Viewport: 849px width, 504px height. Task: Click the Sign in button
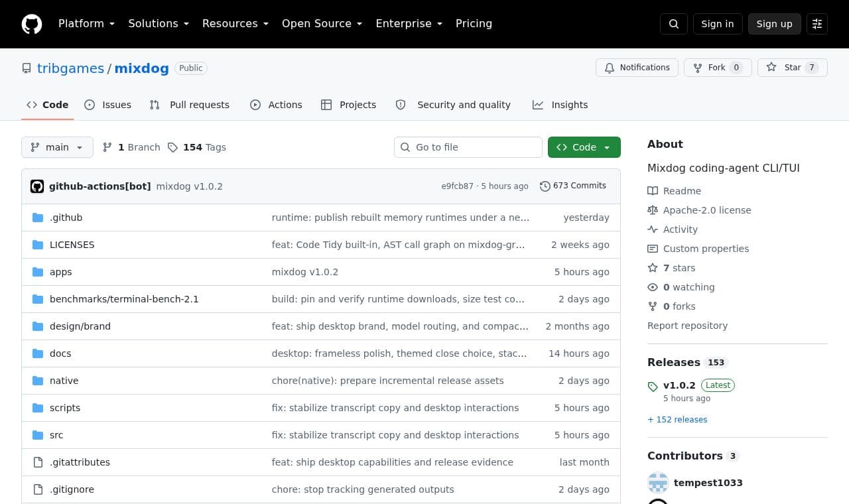(718, 24)
